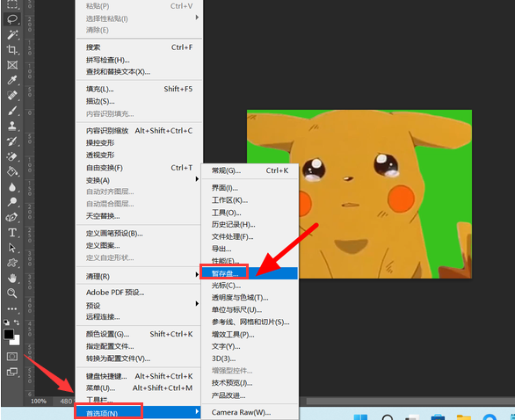Choose 增效工具(P)... preferences
This screenshot has height=420, width=515.
(x=250, y=335)
